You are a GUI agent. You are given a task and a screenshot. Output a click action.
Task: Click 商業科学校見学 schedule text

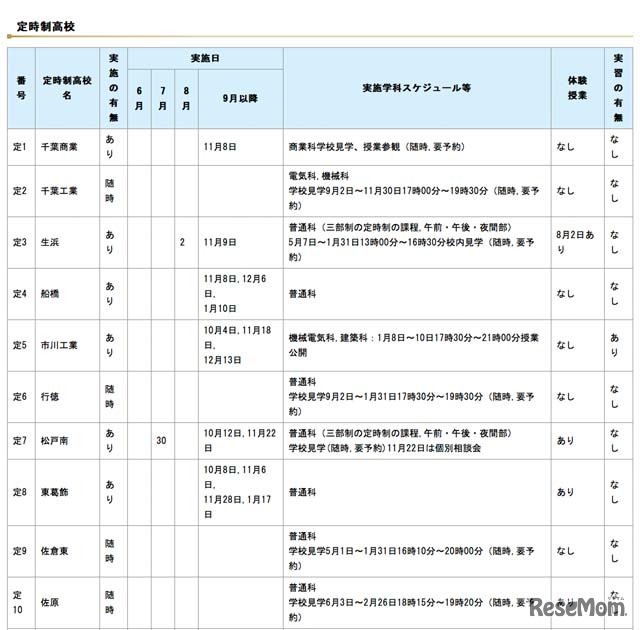click(x=376, y=147)
